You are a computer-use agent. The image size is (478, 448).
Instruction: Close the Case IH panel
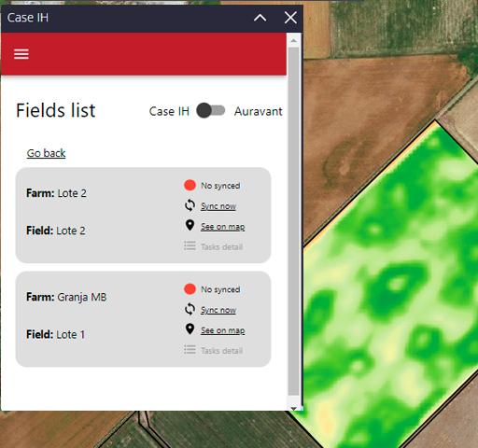point(290,18)
